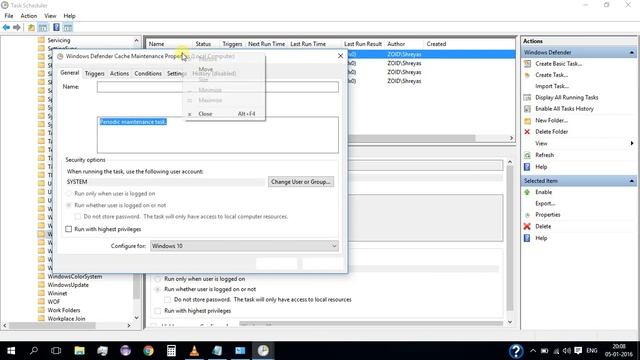Open the Action menu
This screenshot has width=640, height=360.
(29, 16)
